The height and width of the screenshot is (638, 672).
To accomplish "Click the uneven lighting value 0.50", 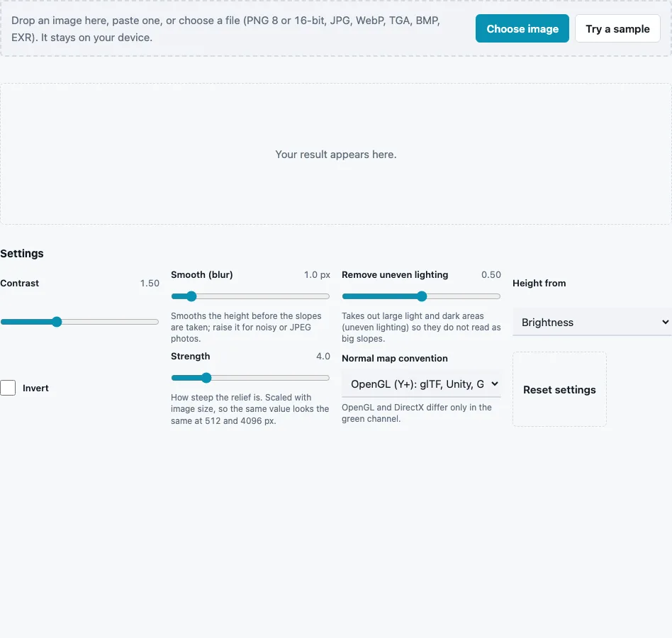I will pyautogui.click(x=491, y=274).
